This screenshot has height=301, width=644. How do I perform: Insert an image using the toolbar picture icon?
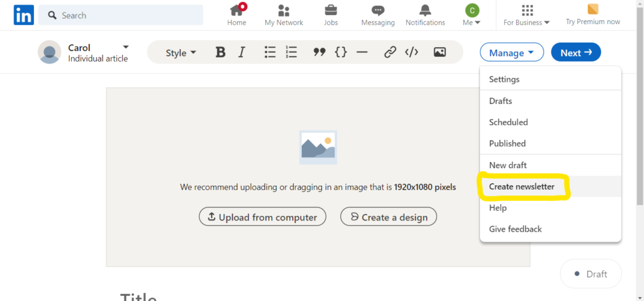pyautogui.click(x=440, y=53)
